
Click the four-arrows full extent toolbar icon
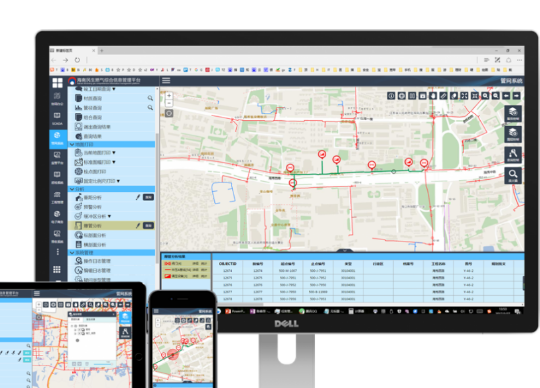tap(464, 96)
